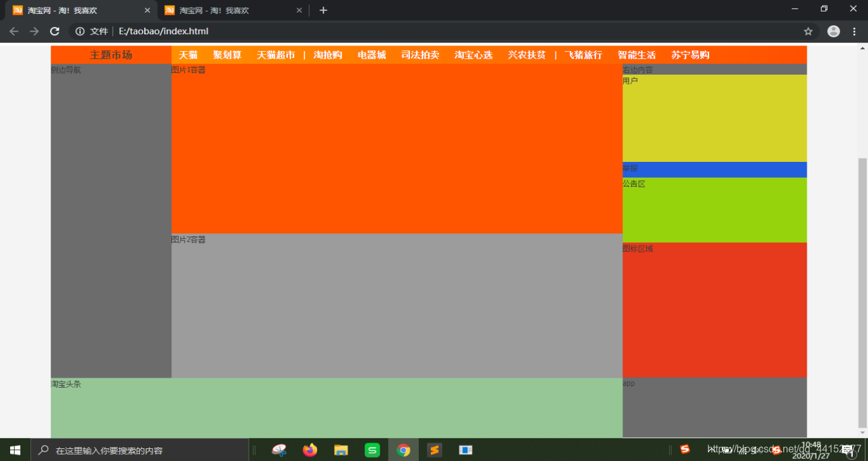Open the Chrome profile avatar
Viewport: 868px width, 461px height.
click(x=834, y=32)
